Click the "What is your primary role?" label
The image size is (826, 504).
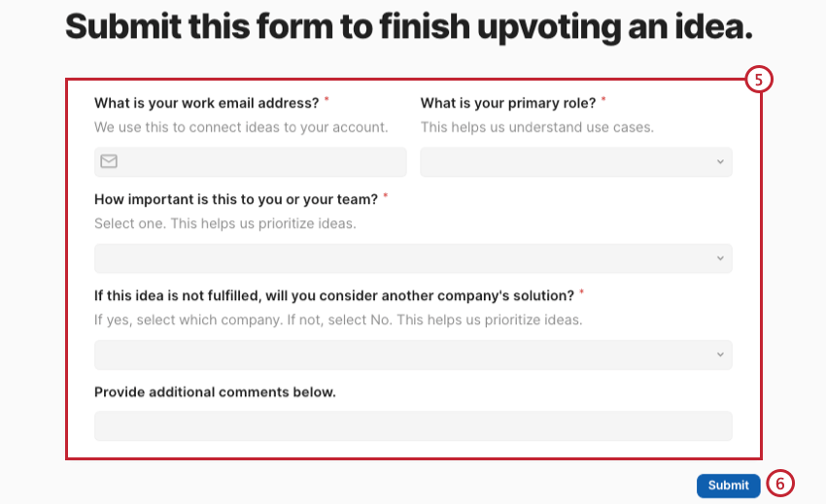tap(507, 103)
